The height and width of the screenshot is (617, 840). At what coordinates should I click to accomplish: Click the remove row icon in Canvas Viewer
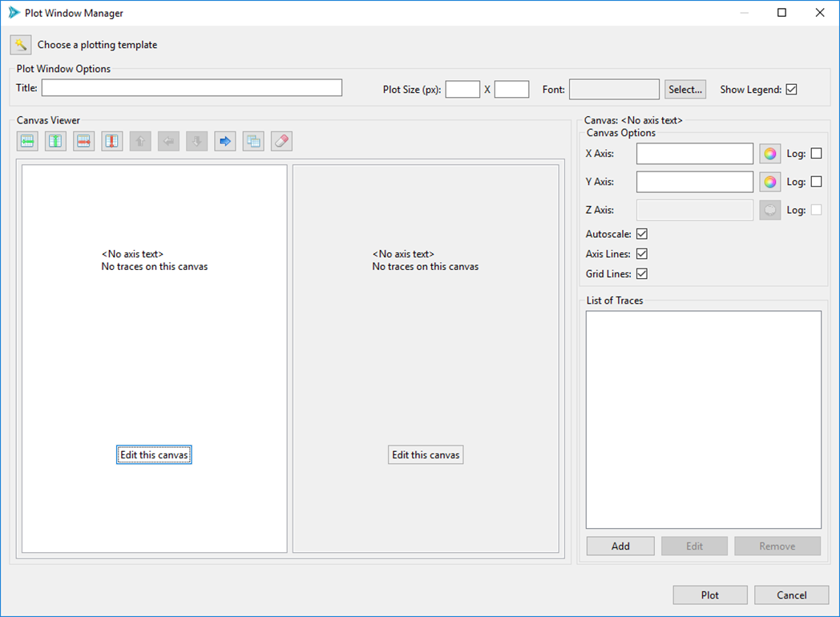[83, 140]
